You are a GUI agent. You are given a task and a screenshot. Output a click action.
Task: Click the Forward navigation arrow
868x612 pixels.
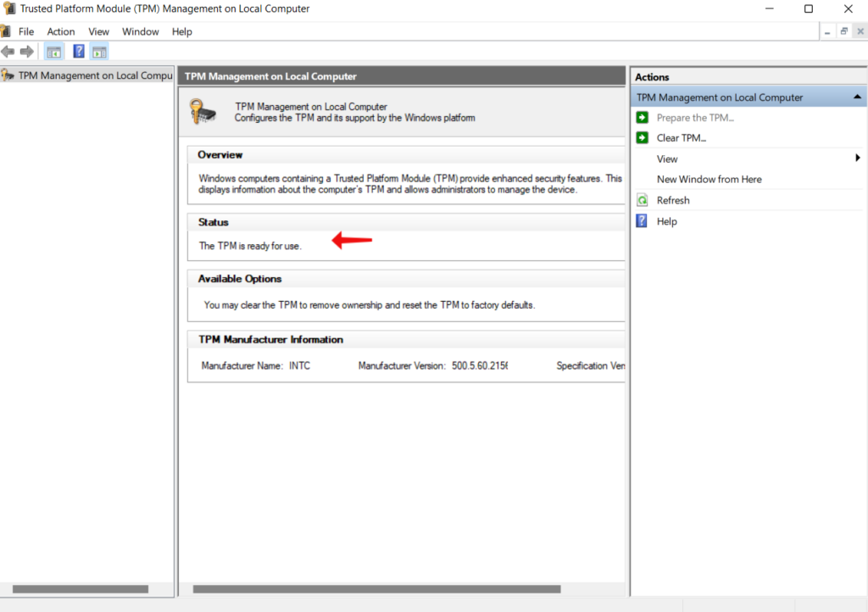pyautogui.click(x=26, y=51)
